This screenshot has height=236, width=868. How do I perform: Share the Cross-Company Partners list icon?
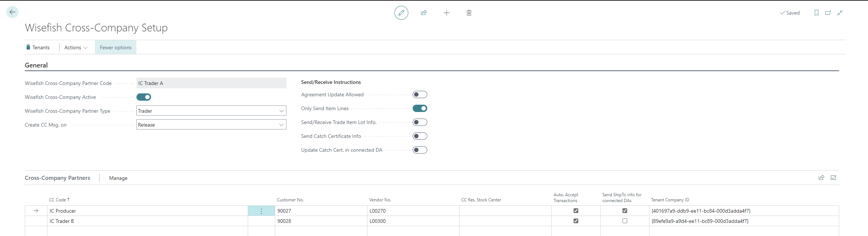tap(821, 178)
